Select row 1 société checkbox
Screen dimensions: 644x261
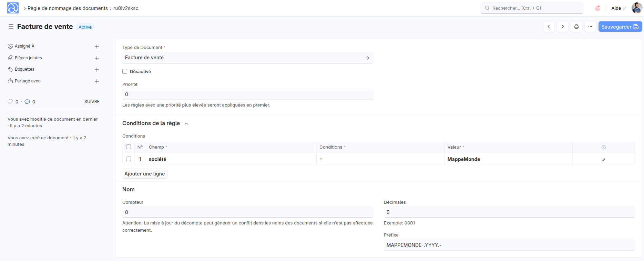pos(129,159)
